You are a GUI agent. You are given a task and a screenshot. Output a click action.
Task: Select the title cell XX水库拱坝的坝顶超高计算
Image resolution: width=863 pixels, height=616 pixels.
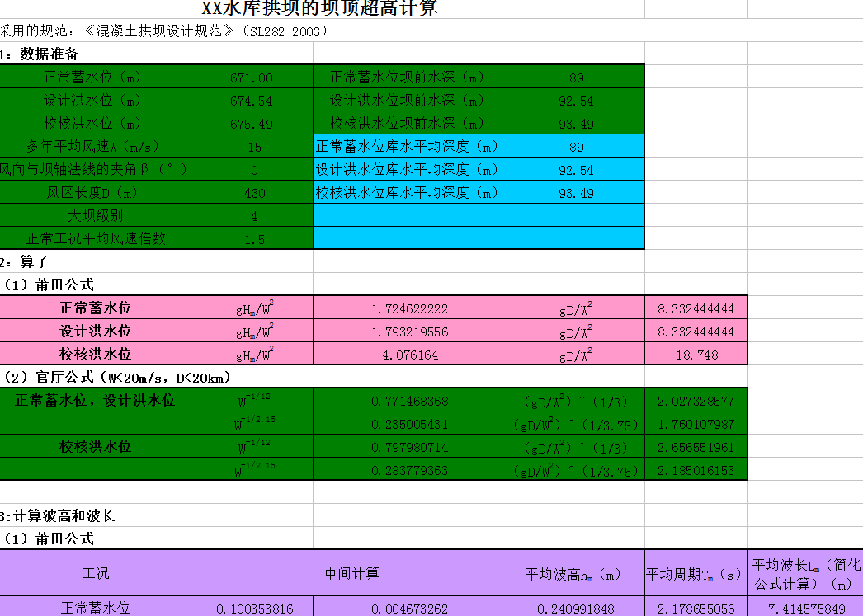(320, 9)
